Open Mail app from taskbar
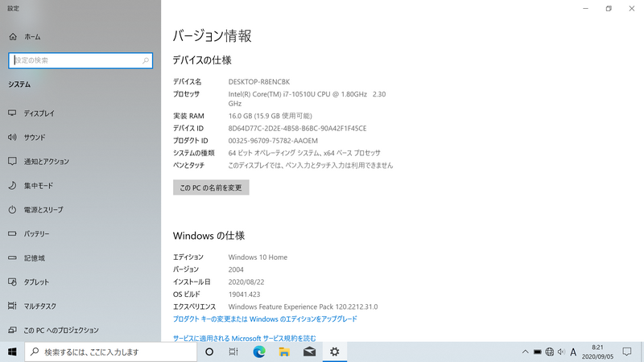 tap(309, 352)
